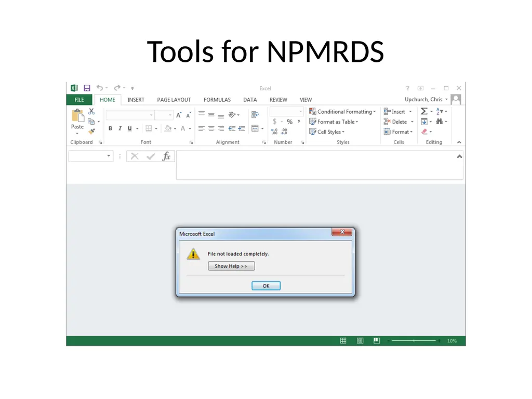Image resolution: width=532 pixels, height=399 pixels.
Task: Click the Save icon in quick access toolbar
Action: click(x=87, y=88)
